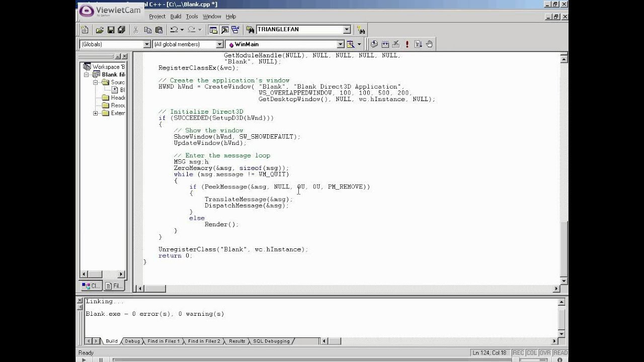Toggle the Workspace window icon
This screenshot has height=362, width=644.
[x=213, y=30]
